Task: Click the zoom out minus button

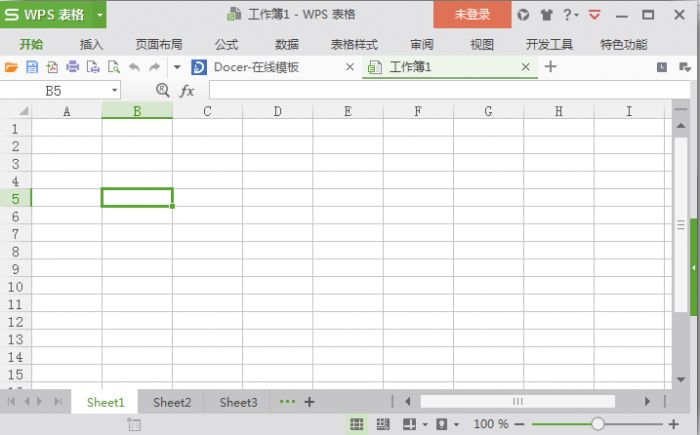Action: 519,424
